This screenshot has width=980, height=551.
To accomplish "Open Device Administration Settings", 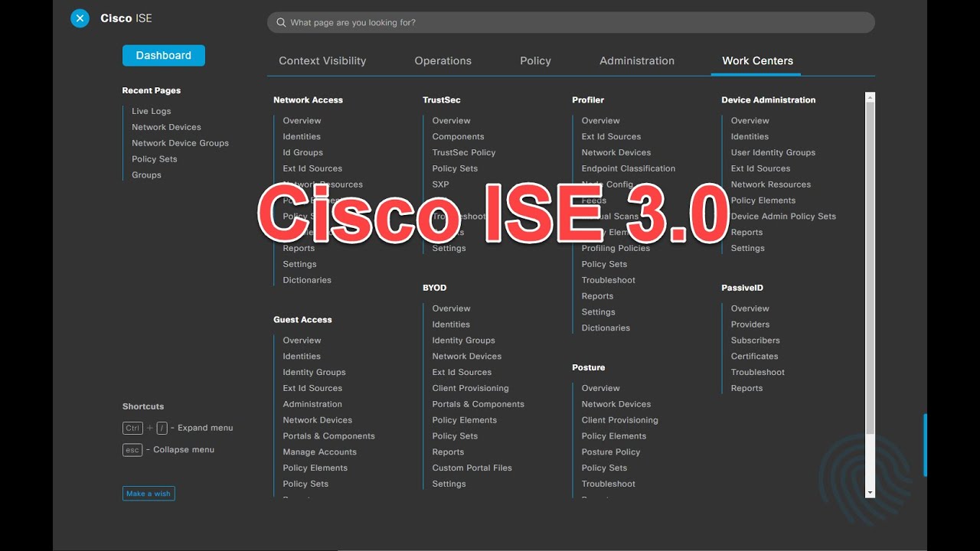I will (747, 248).
